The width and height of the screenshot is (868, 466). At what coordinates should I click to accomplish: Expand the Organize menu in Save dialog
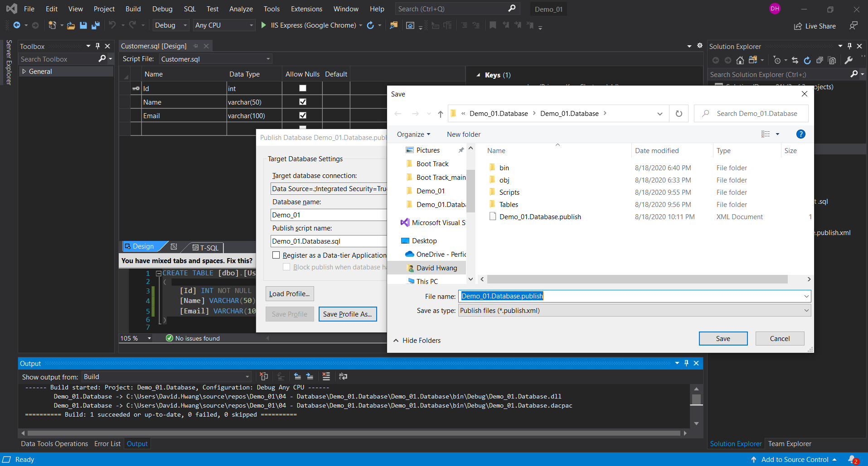[x=413, y=134]
